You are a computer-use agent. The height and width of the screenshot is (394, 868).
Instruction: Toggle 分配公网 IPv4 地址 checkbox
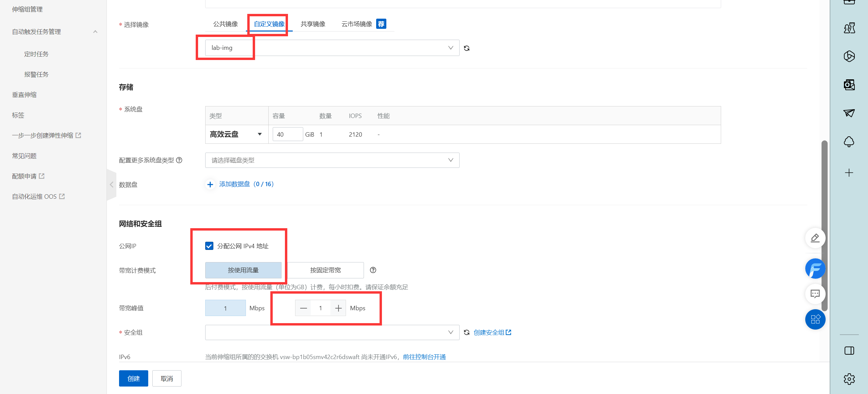(209, 246)
